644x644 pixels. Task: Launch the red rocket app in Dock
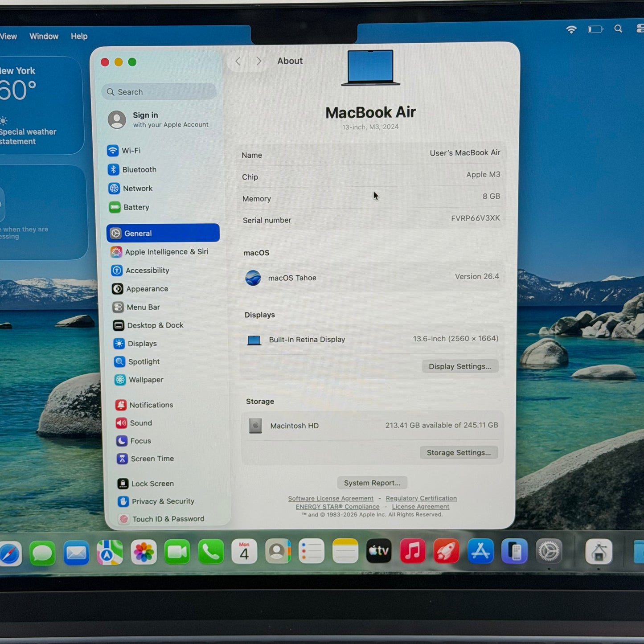(x=447, y=551)
